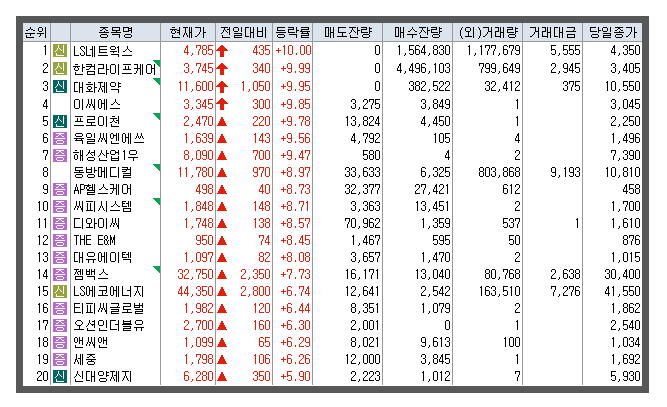Image resolution: width=667 pixels, height=407 pixels.
Task: Click the buy volume 4,496,103
Action: pos(423,68)
